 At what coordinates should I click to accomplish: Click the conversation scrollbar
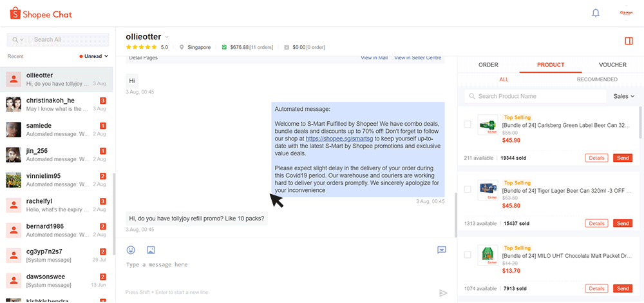point(455,215)
